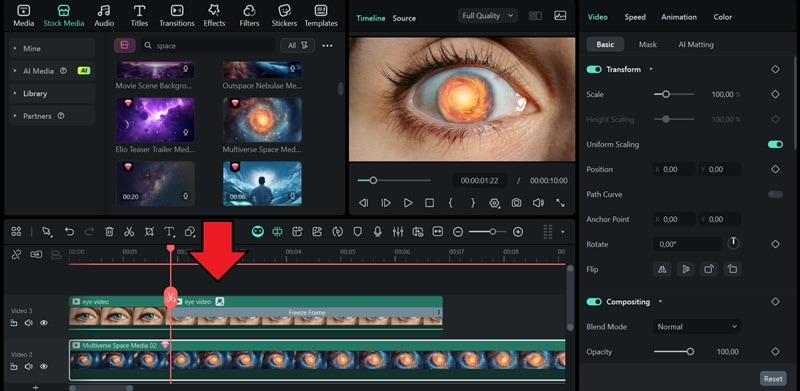Expand the Mine folder
The width and height of the screenshot is (800, 391).
tap(52, 48)
